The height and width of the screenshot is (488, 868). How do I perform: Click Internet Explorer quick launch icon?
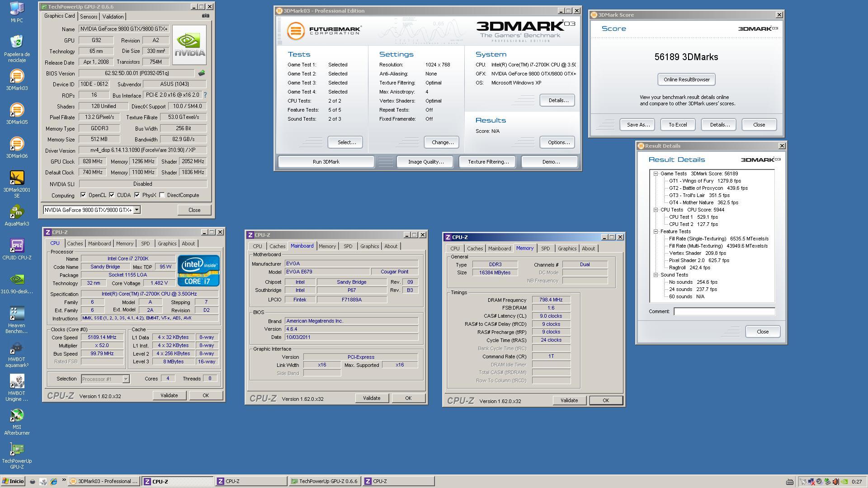[54, 482]
